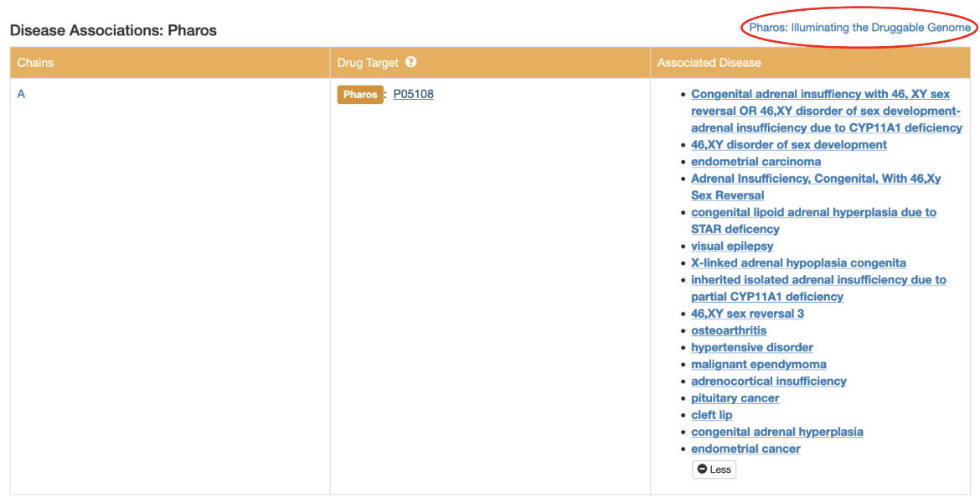The width and height of the screenshot is (980, 498).
Task: Click the malignant ependymoma link
Action: [759, 364]
